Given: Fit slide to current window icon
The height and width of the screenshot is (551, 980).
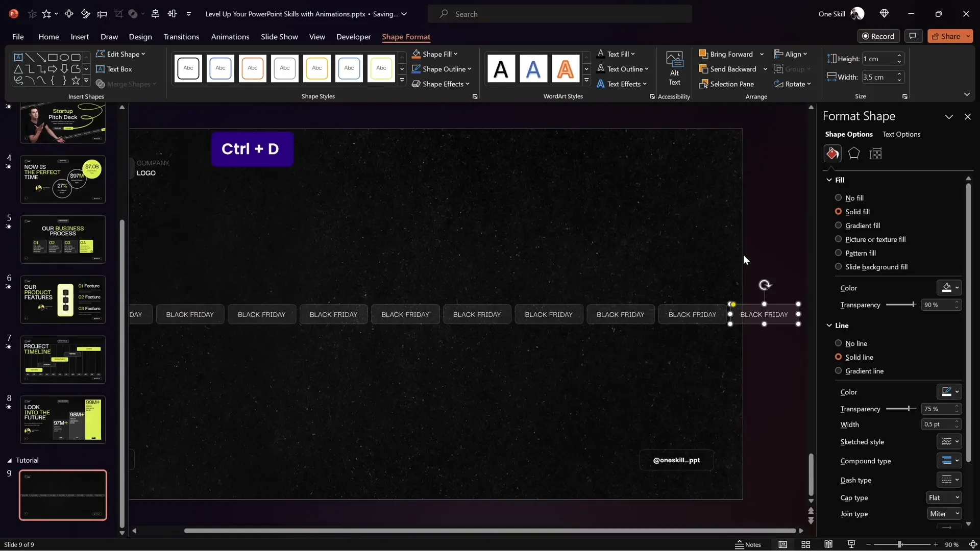Looking at the screenshot, I should click(x=973, y=544).
